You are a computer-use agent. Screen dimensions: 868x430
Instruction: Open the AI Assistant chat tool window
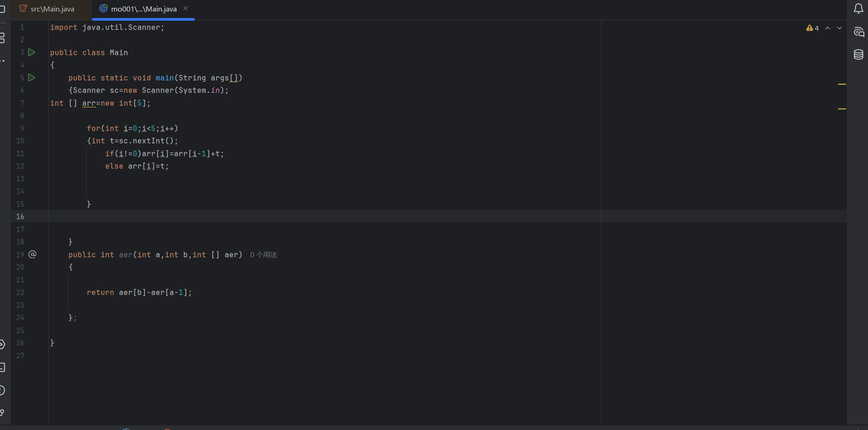[x=858, y=32]
